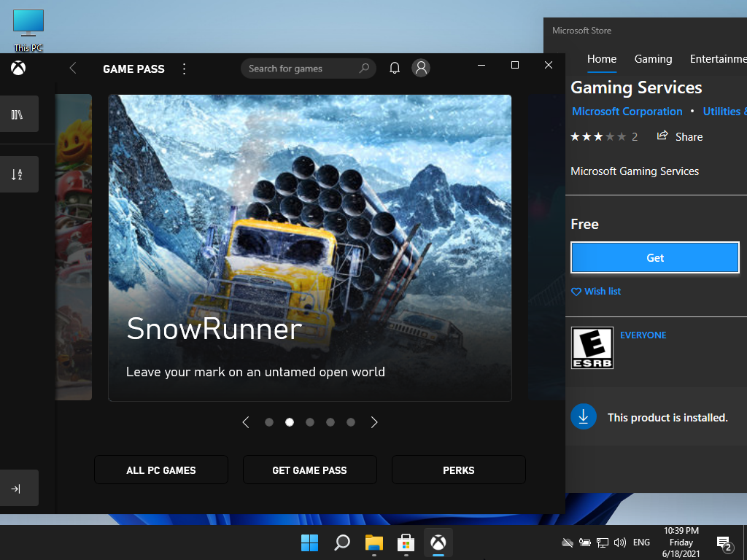Open taskbar Search
Screen dimensions: 747x560
pyautogui.click(x=342, y=542)
